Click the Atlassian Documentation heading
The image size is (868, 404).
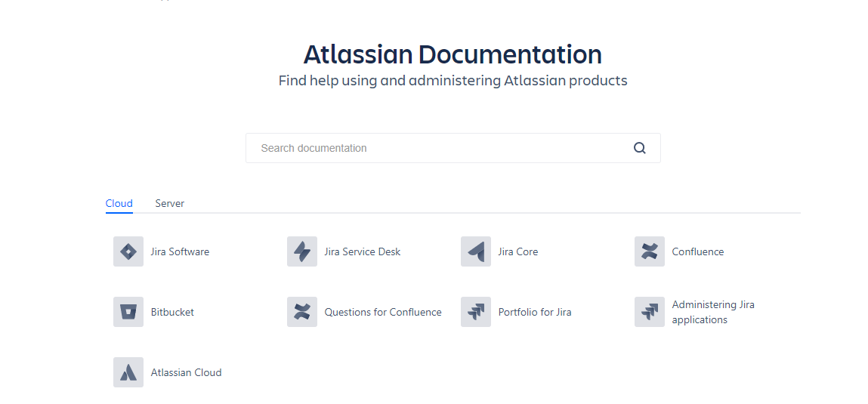pos(453,54)
